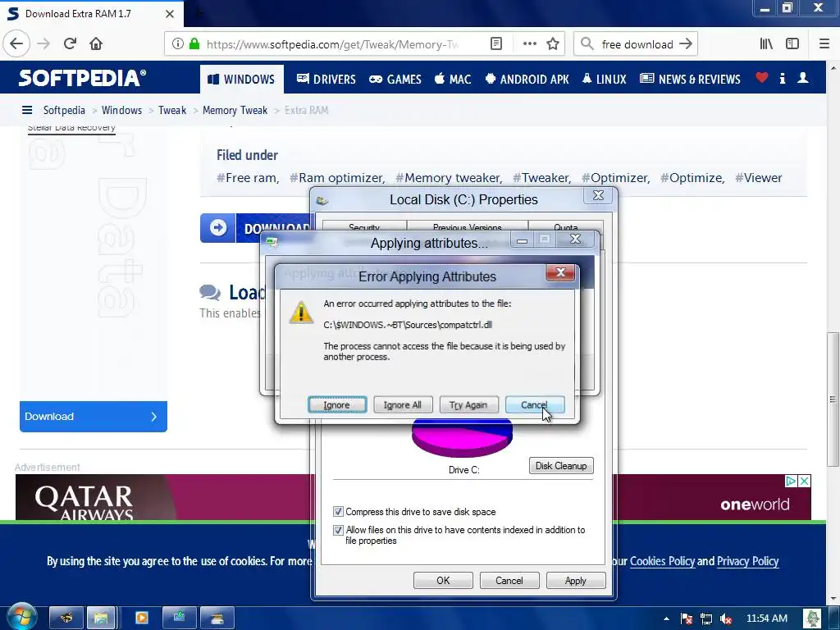Open the Windows Start orb
Image resolution: width=840 pixels, height=630 pixels.
click(x=21, y=617)
